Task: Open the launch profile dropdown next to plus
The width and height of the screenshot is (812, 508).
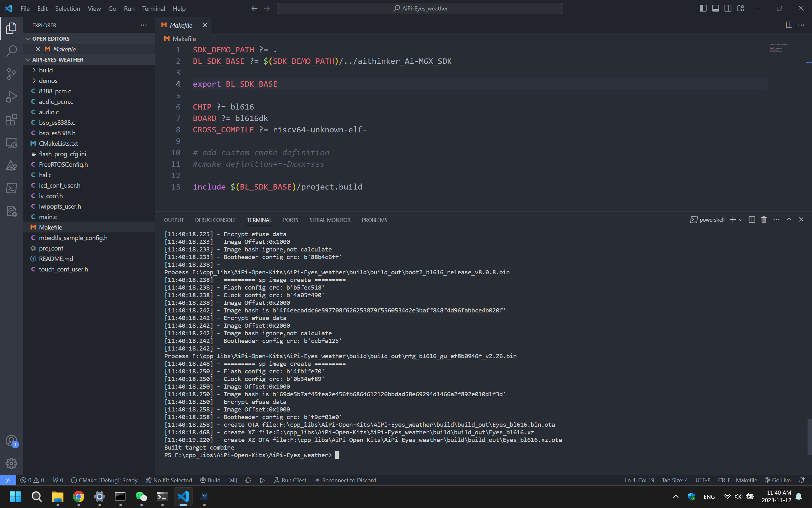Action: click(x=741, y=220)
